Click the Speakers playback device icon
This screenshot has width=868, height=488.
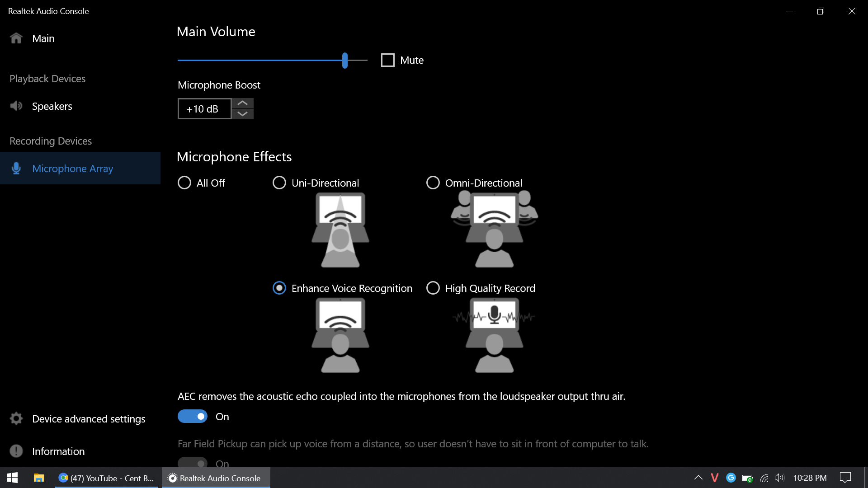[16, 106]
